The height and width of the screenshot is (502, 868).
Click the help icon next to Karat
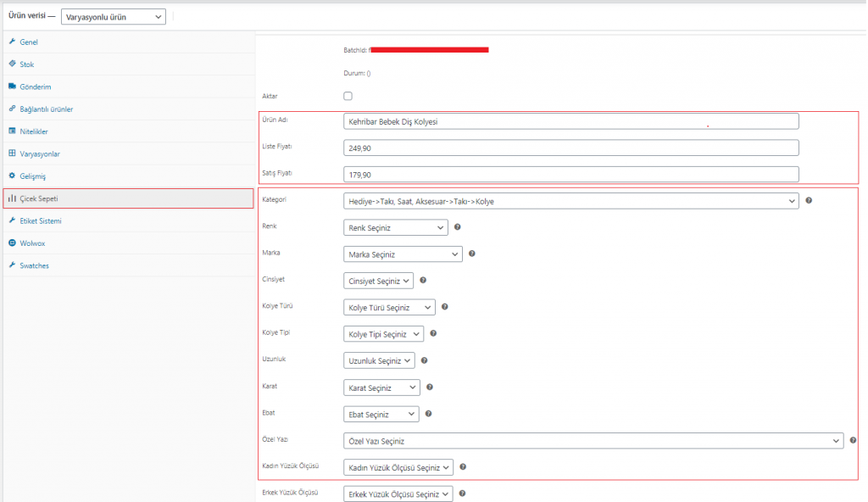click(x=429, y=387)
